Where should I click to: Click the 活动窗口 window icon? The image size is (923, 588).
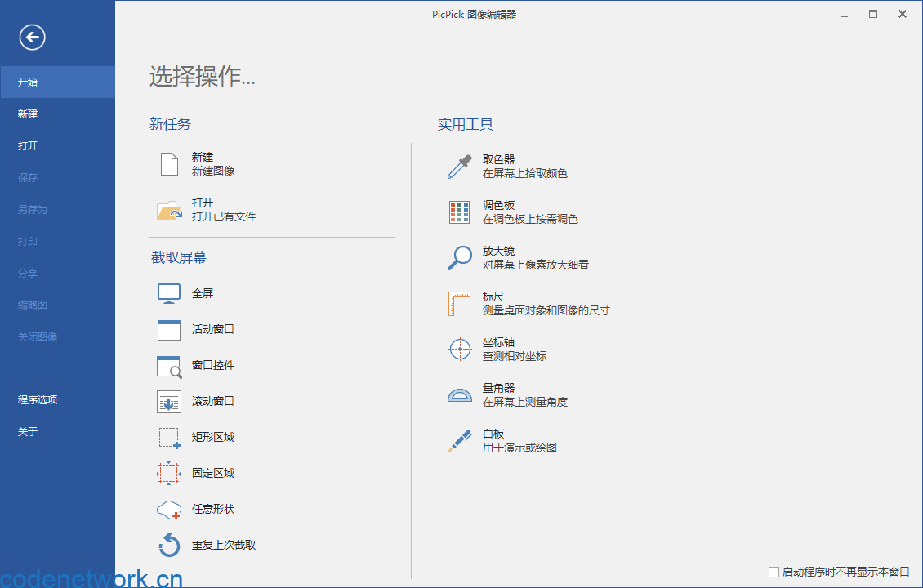click(x=169, y=330)
